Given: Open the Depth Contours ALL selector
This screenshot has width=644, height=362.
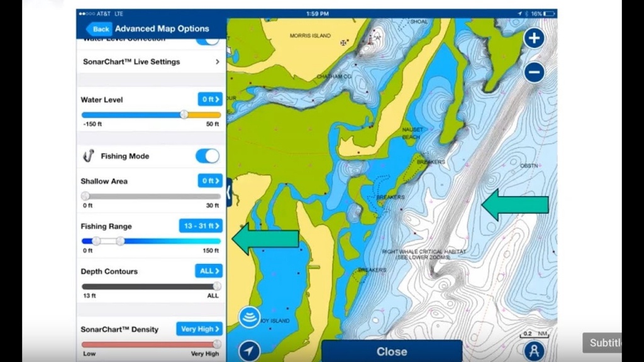Looking at the screenshot, I should click(x=208, y=271).
